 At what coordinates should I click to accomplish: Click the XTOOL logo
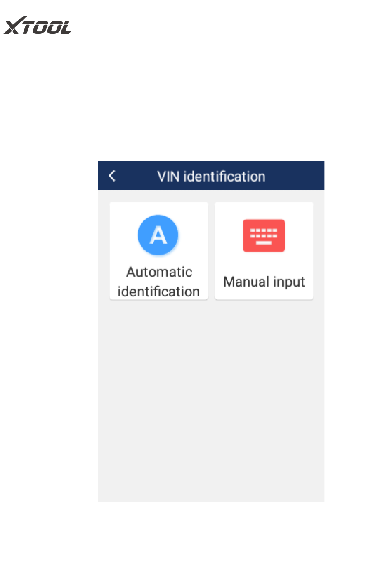point(37,26)
